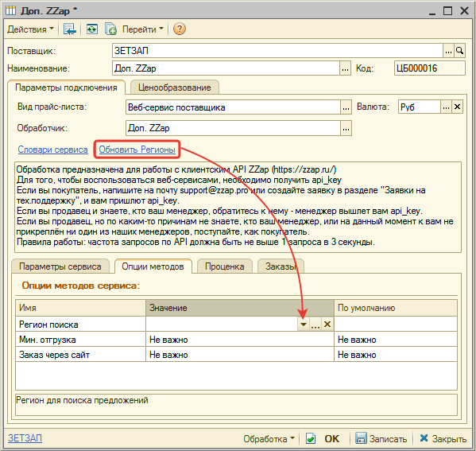The width and height of the screenshot is (476, 451).
Task: Click the help question mark icon
Action: point(179,29)
